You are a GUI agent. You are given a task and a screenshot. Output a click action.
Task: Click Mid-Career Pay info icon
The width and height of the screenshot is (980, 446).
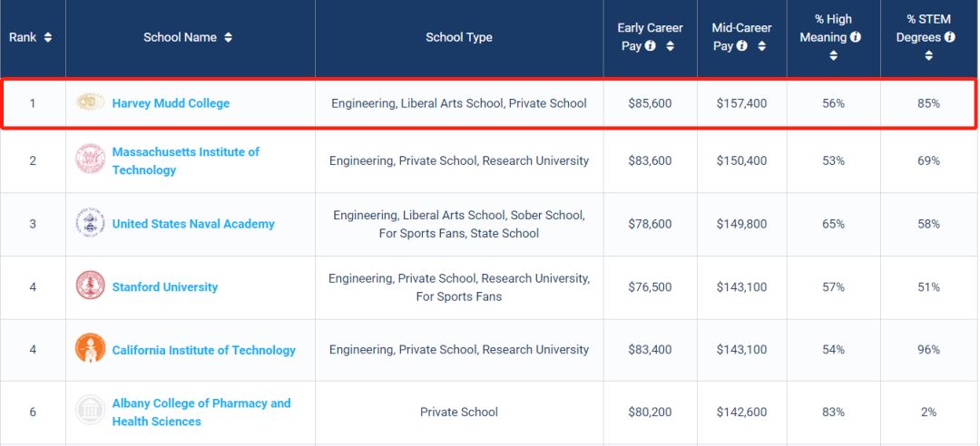[x=741, y=45]
